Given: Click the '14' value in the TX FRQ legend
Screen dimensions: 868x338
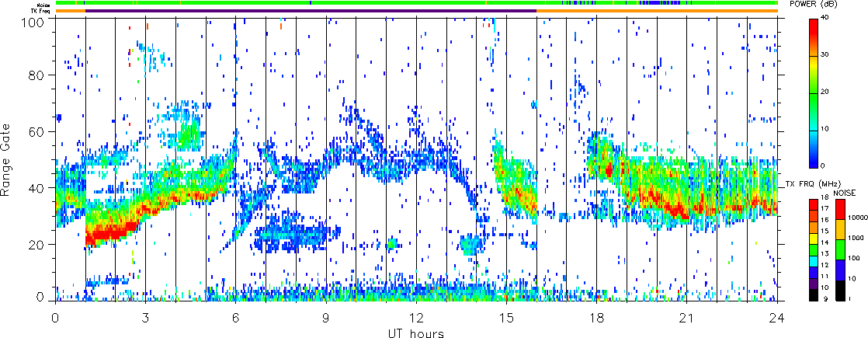Looking at the screenshot, I should [x=825, y=242].
